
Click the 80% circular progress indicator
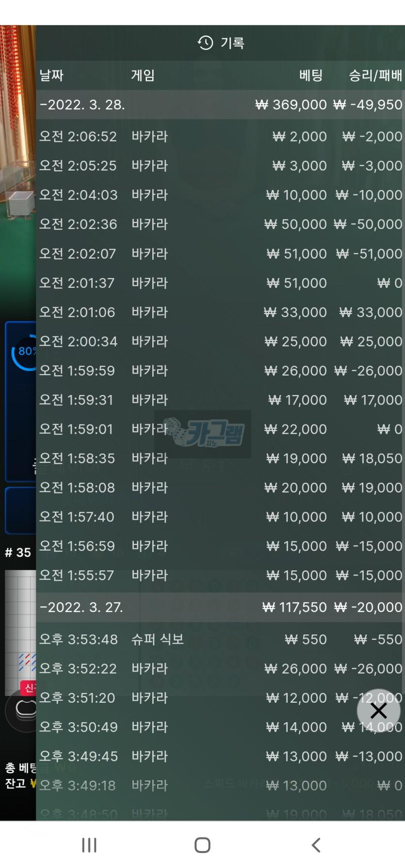pos(24,352)
